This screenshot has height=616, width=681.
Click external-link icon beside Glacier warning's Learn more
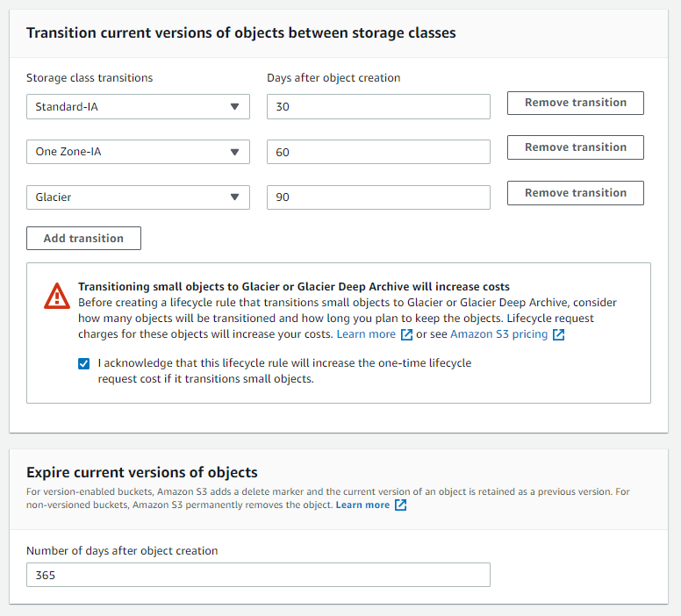(406, 334)
